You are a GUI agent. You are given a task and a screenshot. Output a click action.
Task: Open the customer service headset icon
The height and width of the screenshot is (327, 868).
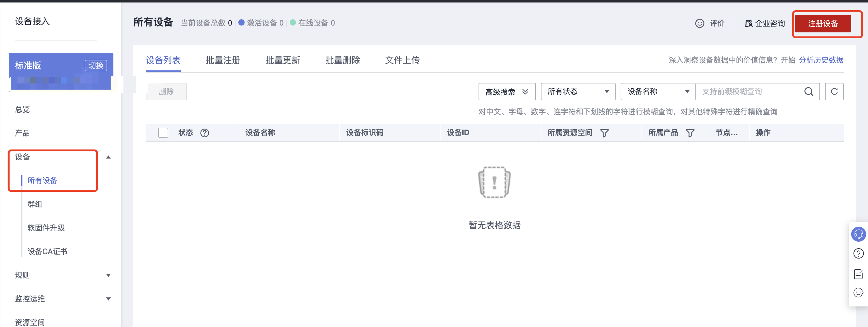pyautogui.click(x=858, y=234)
